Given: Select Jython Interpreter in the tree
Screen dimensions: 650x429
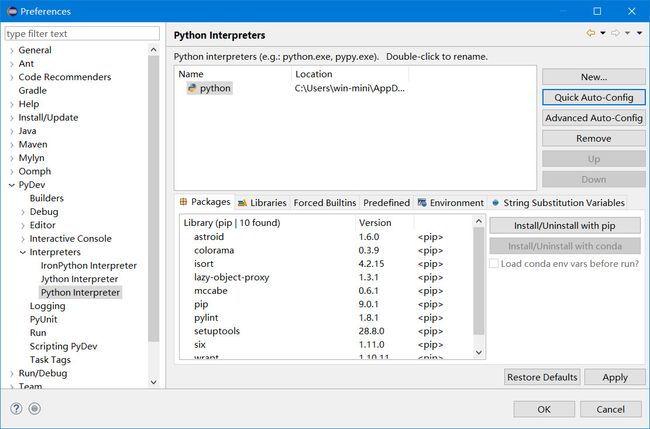Looking at the screenshot, I should [x=80, y=279].
